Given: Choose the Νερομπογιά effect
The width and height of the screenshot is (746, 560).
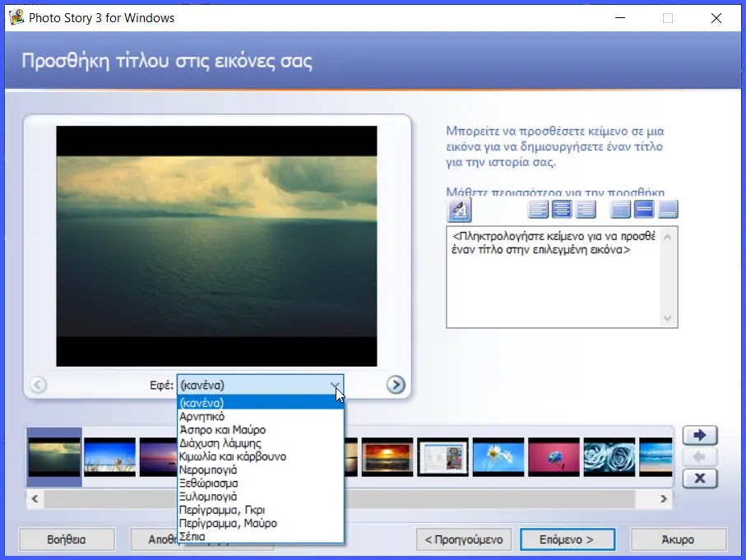Looking at the screenshot, I should [x=260, y=470].
